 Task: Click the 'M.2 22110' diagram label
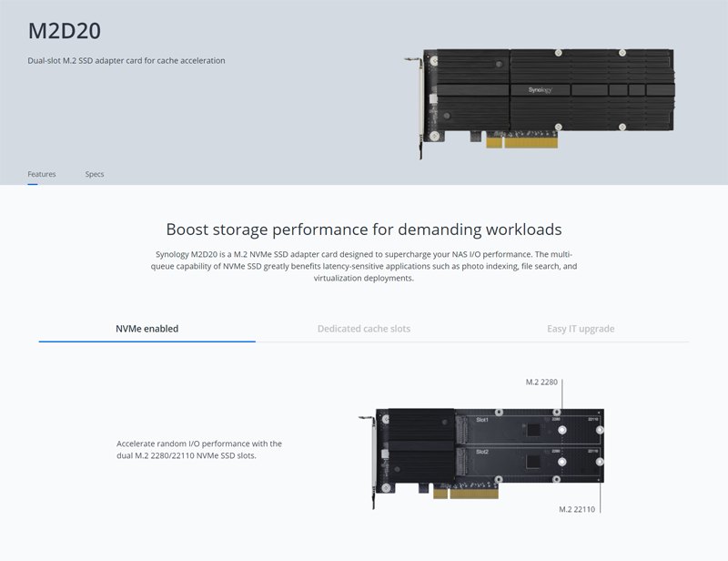coord(577,509)
